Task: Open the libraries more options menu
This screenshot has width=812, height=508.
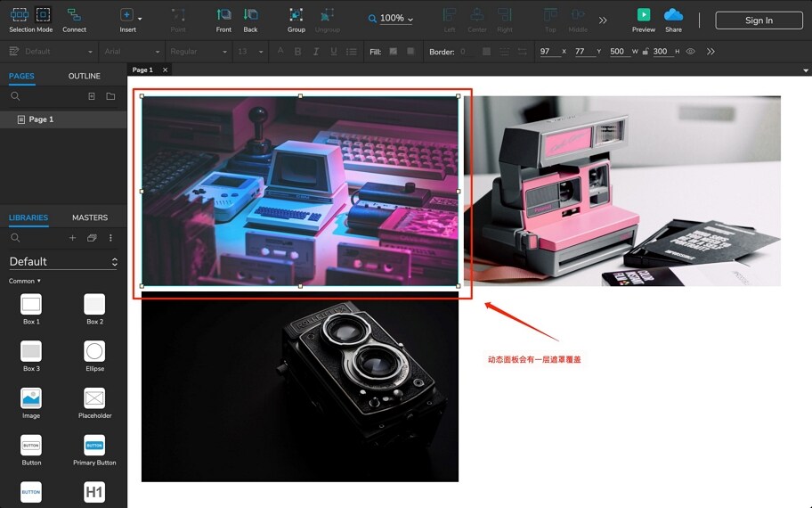Action: (x=110, y=238)
